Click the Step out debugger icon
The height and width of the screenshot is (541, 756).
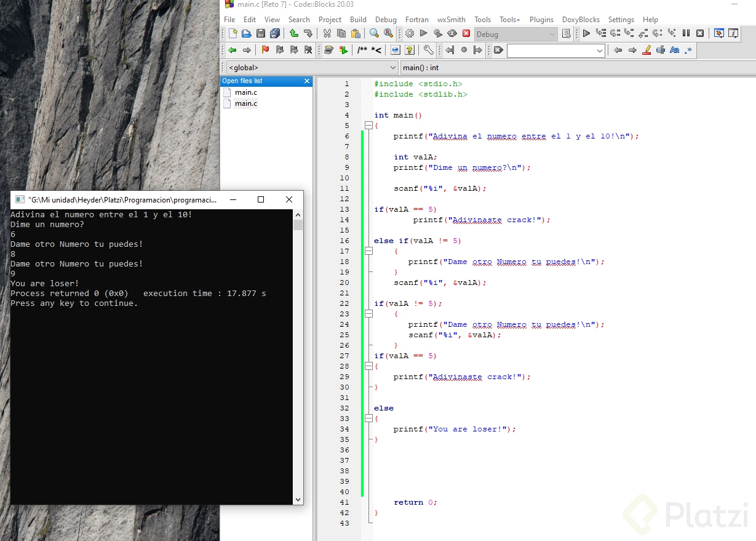coord(643,33)
